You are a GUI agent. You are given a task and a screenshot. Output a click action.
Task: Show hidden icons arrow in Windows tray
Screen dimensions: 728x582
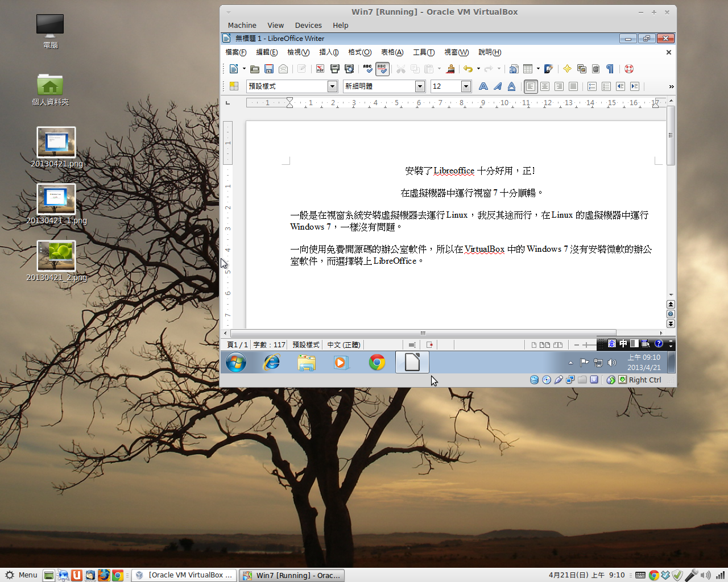point(570,363)
